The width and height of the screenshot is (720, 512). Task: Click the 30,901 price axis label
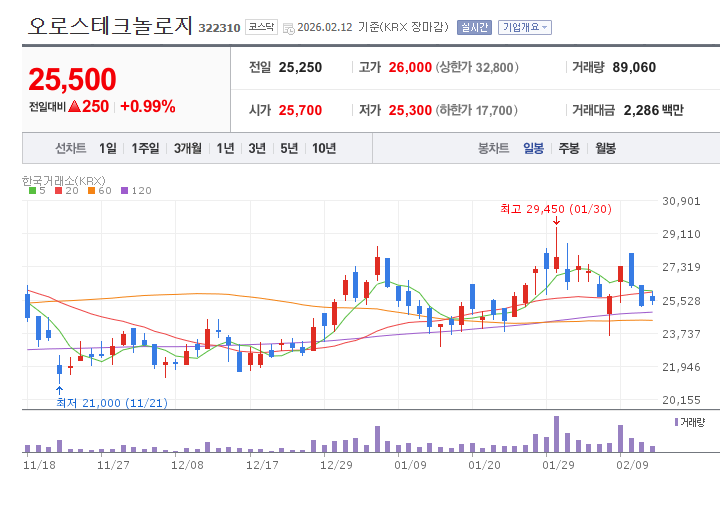[x=681, y=201]
